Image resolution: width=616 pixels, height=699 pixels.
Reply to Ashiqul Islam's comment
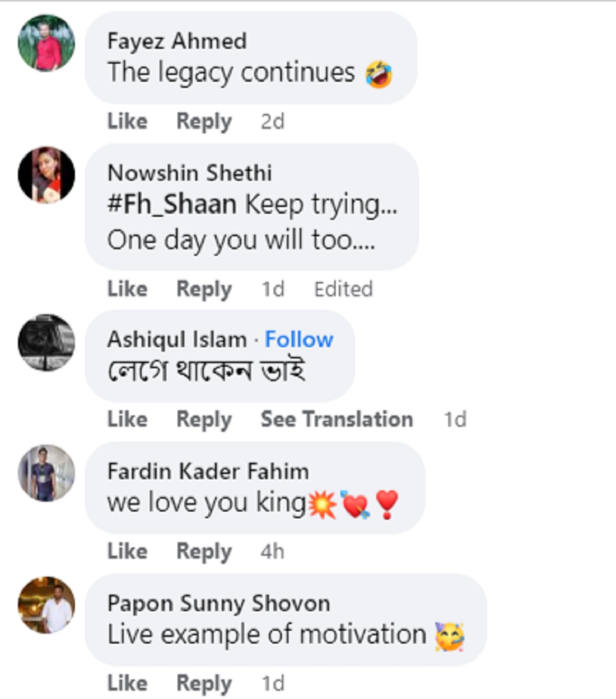[204, 420]
